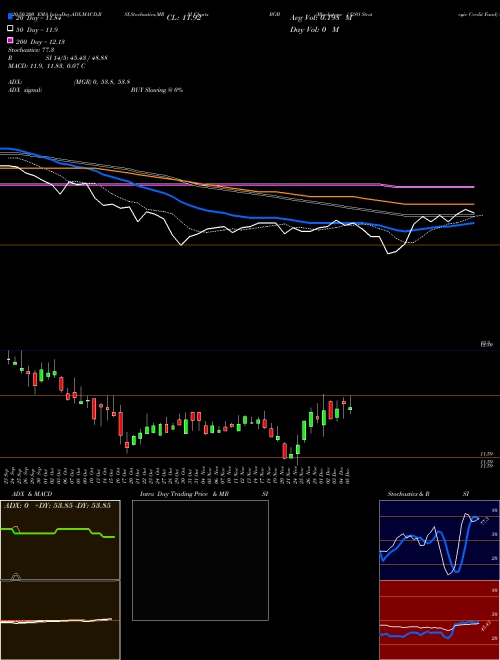Click the 'Stochastics: 77.3' readout
This screenshot has height=660, width=500.
[x=31, y=50]
